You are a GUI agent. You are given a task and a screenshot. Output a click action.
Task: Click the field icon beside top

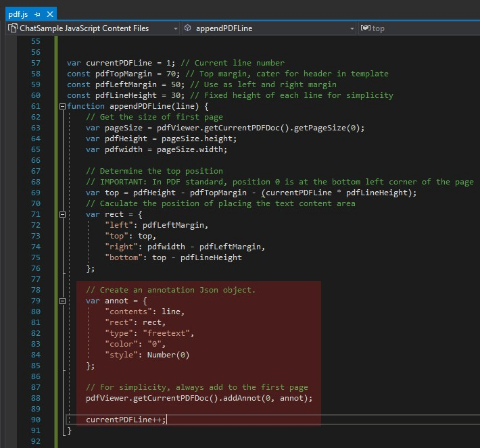(365, 28)
